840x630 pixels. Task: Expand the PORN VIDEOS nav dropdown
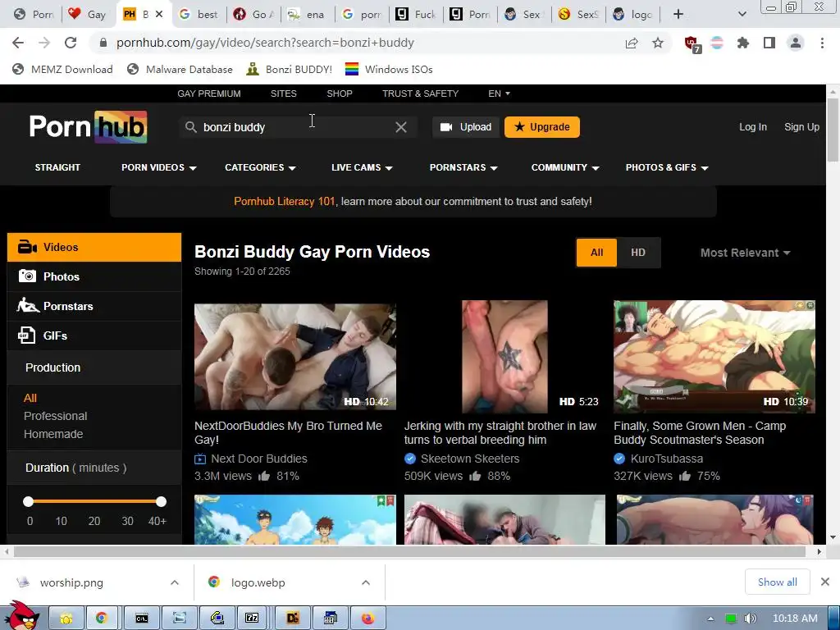coord(159,167)
